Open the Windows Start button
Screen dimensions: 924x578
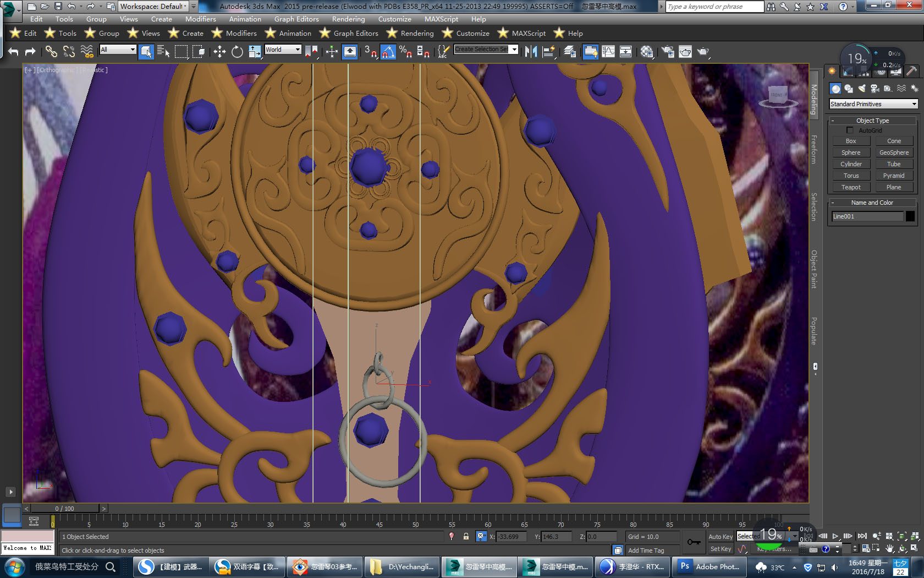coord(14,566)
